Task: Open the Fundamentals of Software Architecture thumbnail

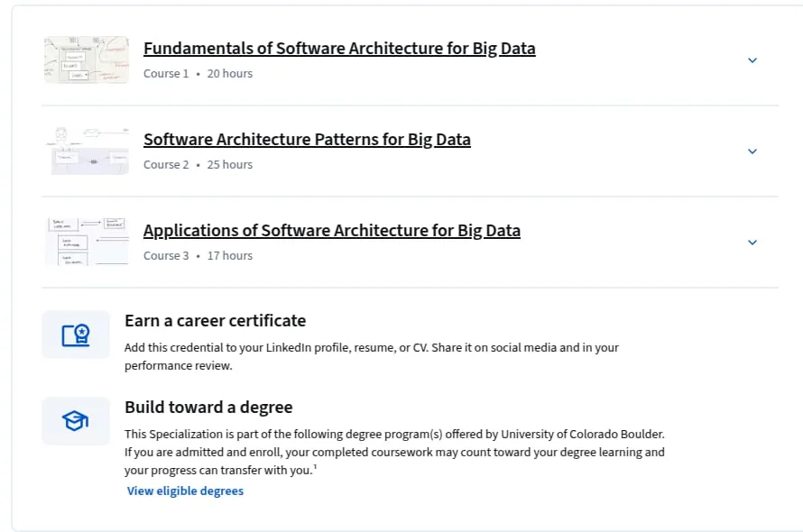Action: click(87, 60)
